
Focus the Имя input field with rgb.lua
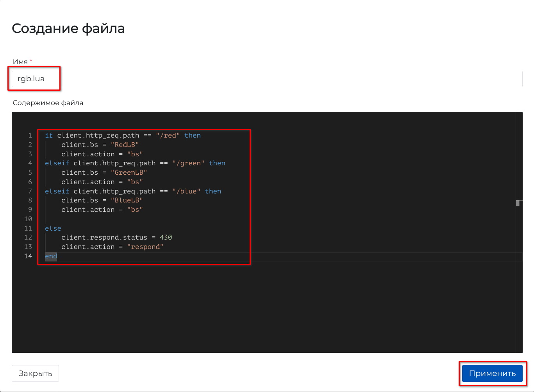point(267,79)
